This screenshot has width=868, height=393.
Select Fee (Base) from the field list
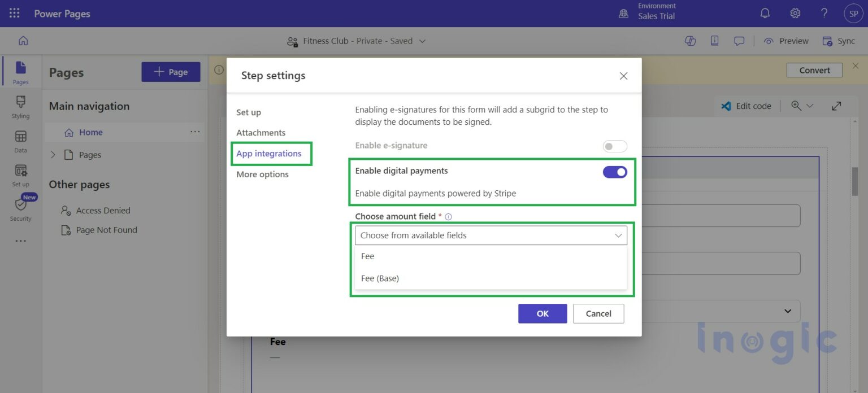(380, 278)
